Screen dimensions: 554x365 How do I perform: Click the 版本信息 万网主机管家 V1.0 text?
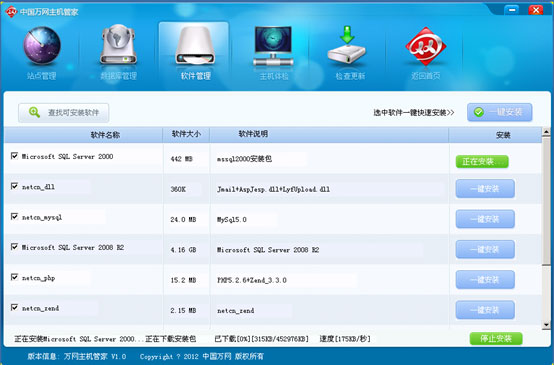77,356
